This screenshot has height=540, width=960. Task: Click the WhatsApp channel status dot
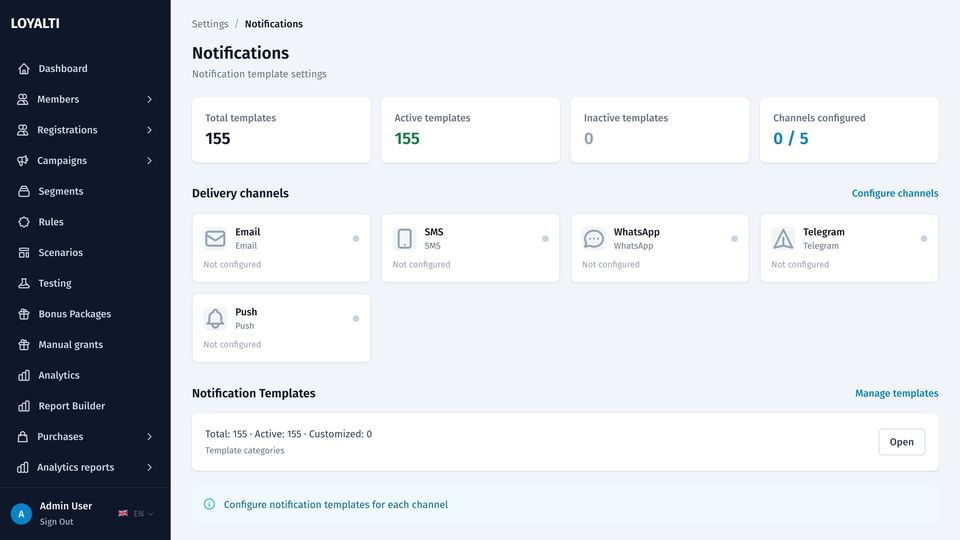pyautogui.click(x=734, y=239)
